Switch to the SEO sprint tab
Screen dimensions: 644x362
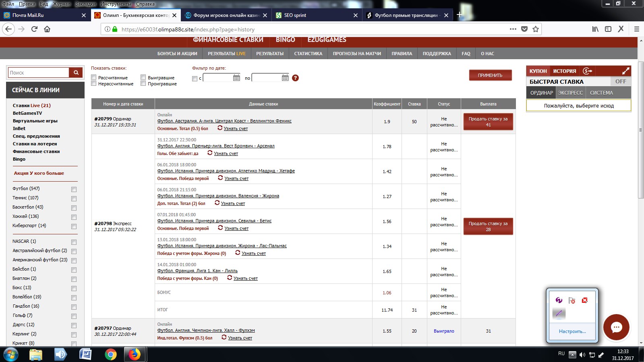316,15
